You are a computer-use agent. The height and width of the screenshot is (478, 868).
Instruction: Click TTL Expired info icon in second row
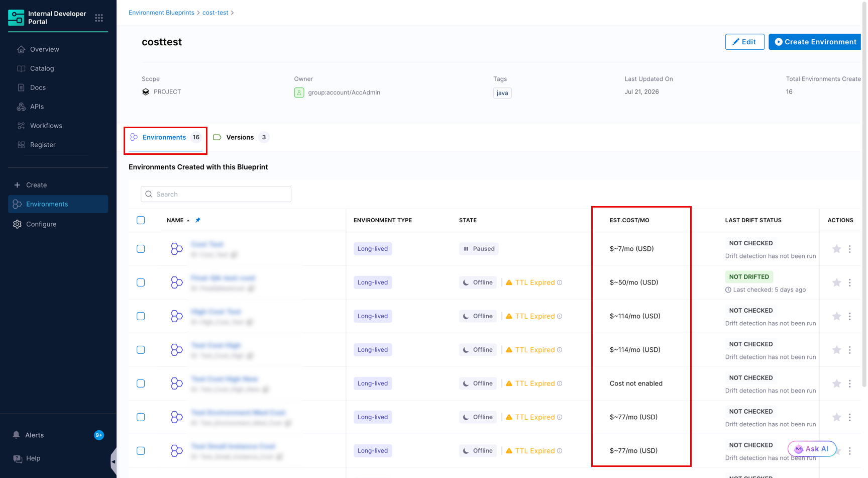click(x=560, y=282)
